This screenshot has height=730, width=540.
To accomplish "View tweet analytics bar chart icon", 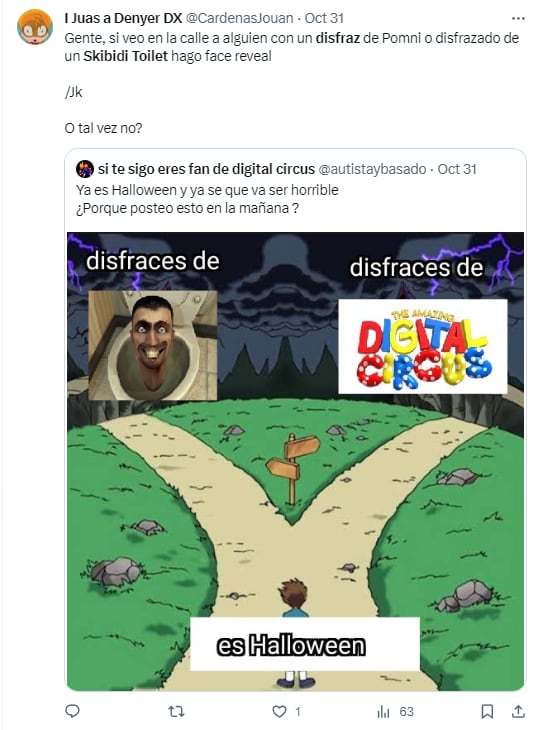I will (383, 711).
